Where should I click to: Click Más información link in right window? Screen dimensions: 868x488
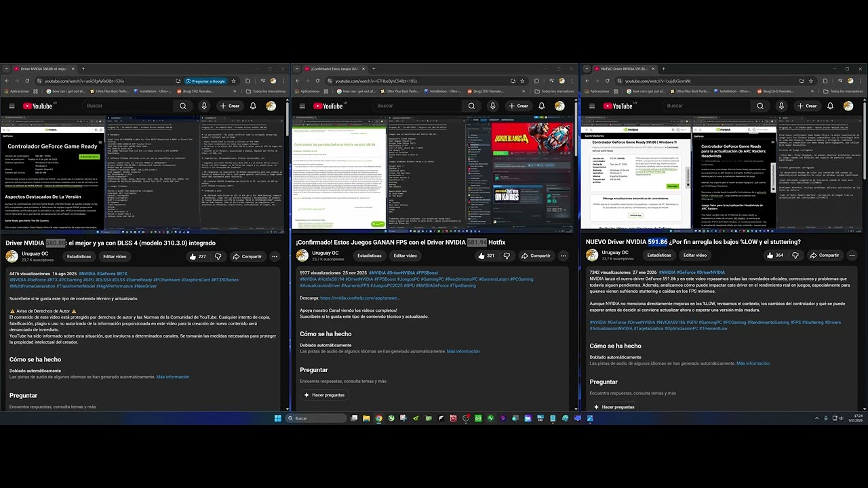[753, 363]
